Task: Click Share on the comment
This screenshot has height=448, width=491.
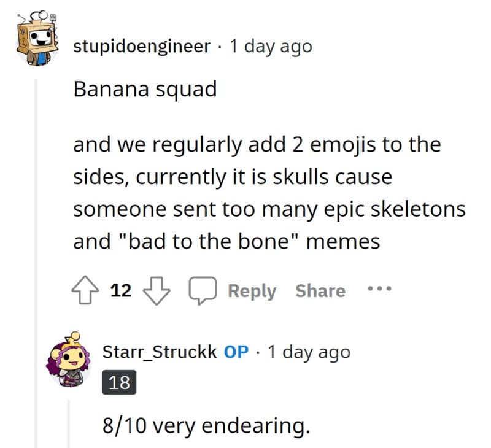Action: [320, 290]
